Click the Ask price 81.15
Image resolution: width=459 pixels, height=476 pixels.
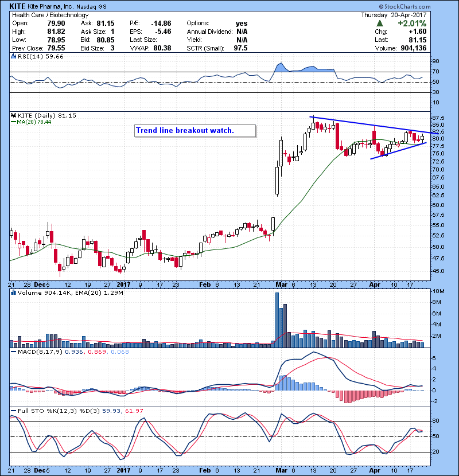106,24
